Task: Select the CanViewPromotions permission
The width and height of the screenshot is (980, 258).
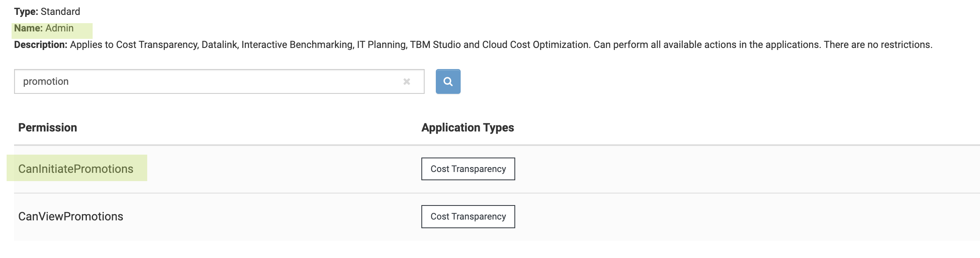Action: click(71, 216)
